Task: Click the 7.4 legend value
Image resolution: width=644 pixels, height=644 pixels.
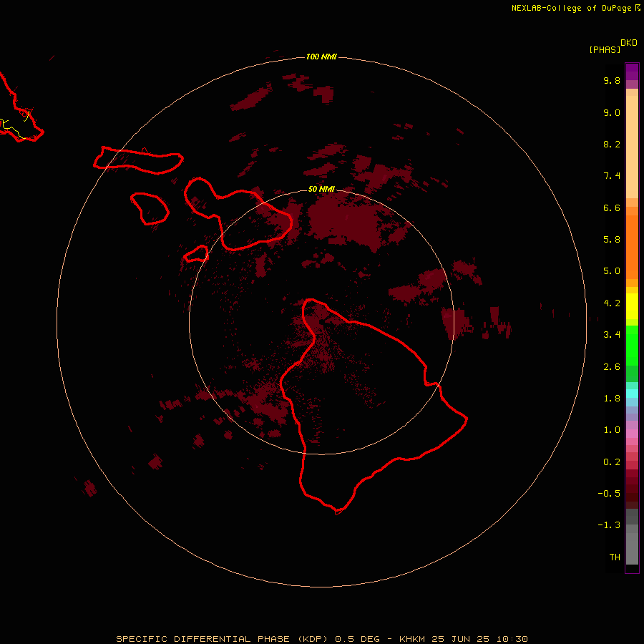Action: [612, 176]
